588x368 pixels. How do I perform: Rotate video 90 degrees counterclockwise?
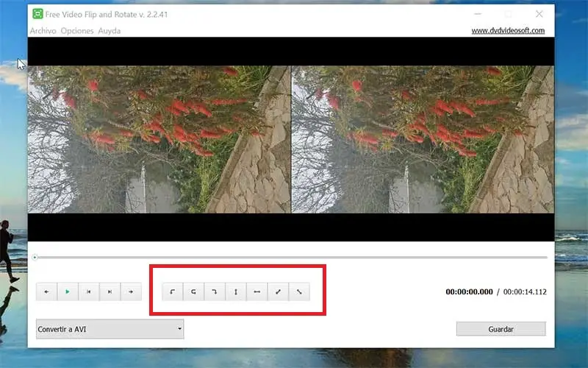click(x=173, y=291)
